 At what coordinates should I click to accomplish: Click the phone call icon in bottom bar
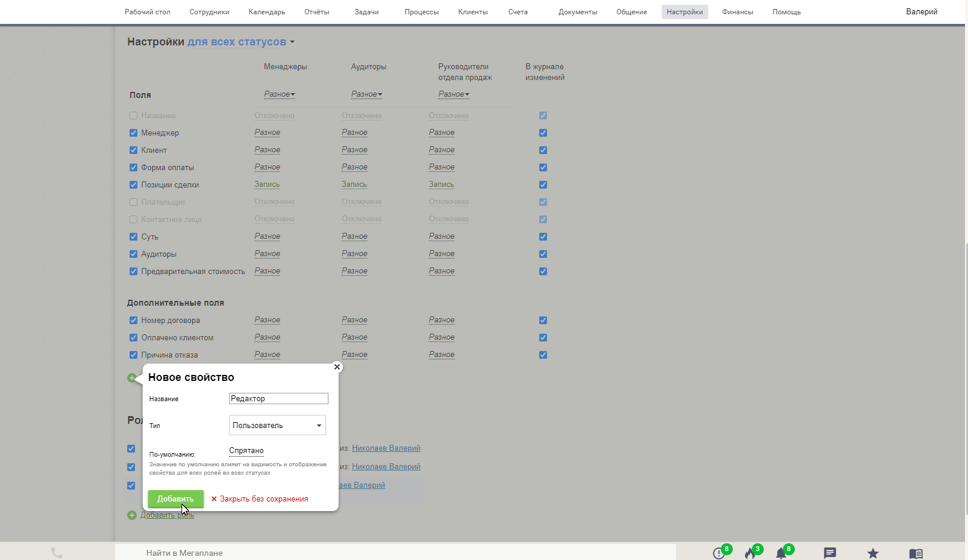(57, 553)
